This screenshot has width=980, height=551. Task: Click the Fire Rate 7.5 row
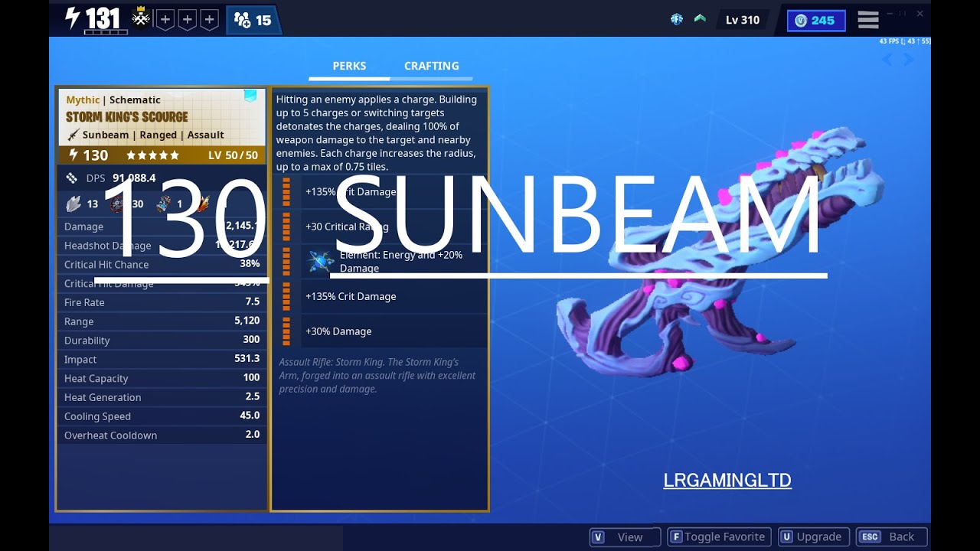click(162, 302)
